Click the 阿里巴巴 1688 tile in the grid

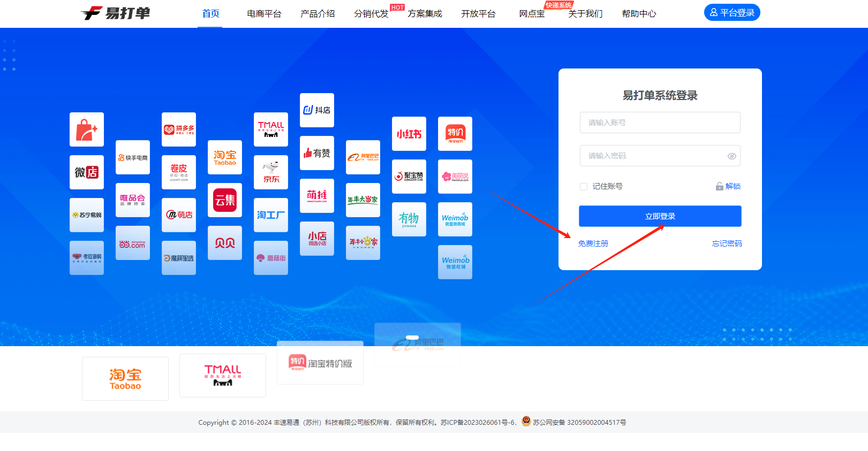pyautogui.click(x=363, y=157)
